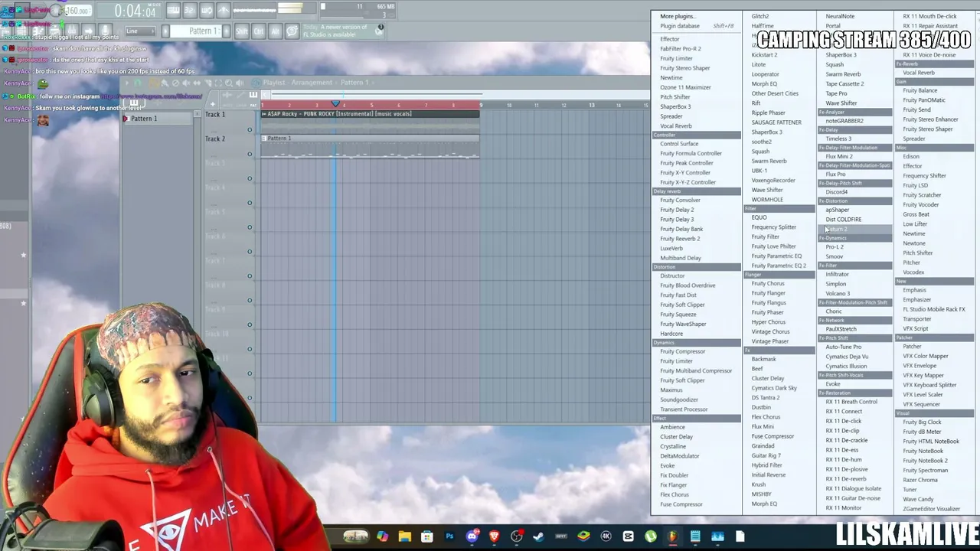980x551 pixels.
Task: Open CapCut from the taskbar
Action: 629,536
